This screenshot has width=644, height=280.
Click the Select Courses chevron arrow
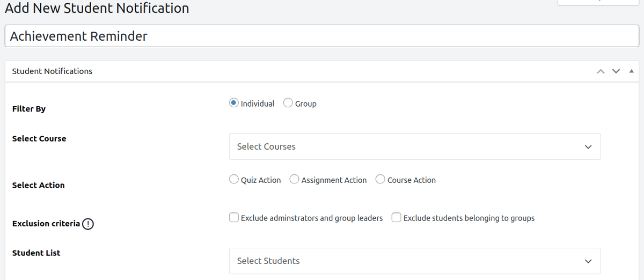tap(588, 147)
